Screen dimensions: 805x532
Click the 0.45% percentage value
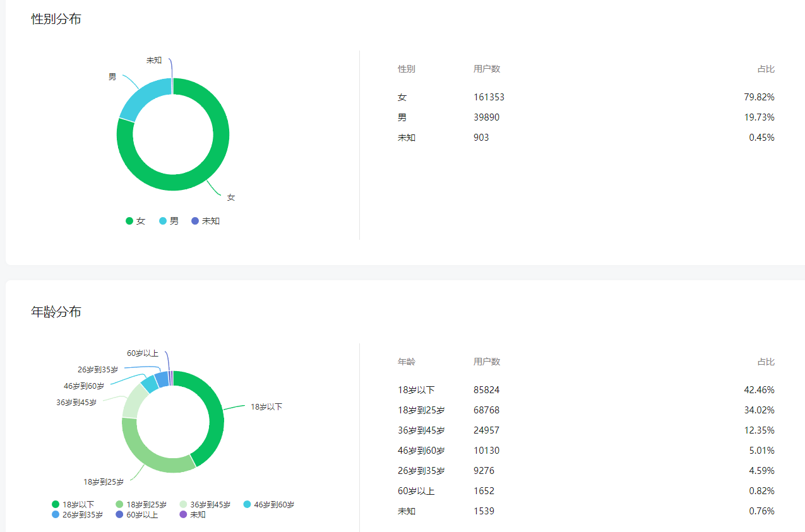(x=761, y=138)
